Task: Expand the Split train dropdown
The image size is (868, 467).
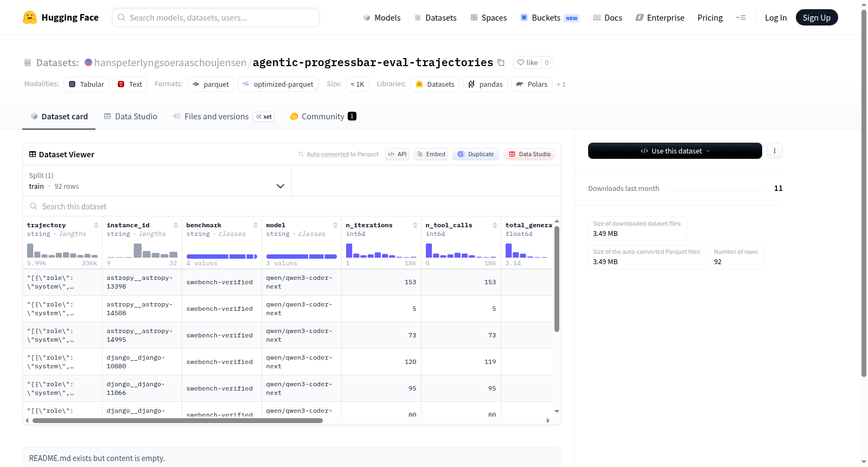Action: (x=157, y=181)
